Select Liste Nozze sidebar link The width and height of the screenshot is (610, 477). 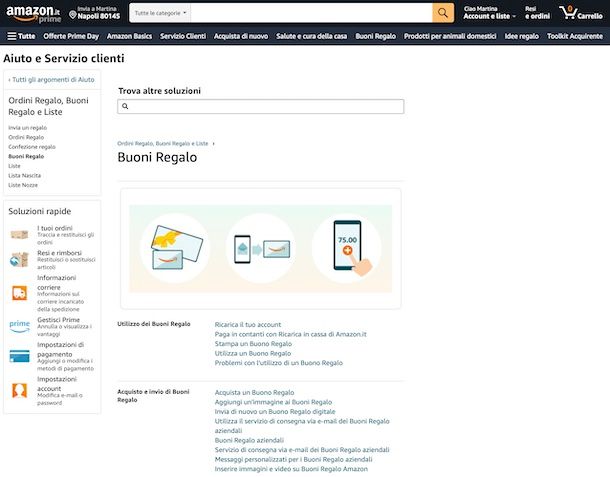[x=23, y=185]
